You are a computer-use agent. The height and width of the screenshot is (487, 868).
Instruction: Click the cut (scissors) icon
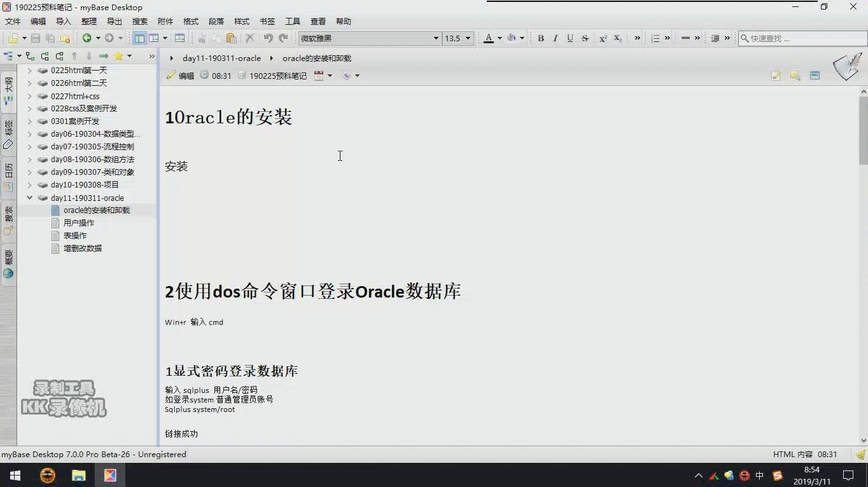(x=202, y=38)
